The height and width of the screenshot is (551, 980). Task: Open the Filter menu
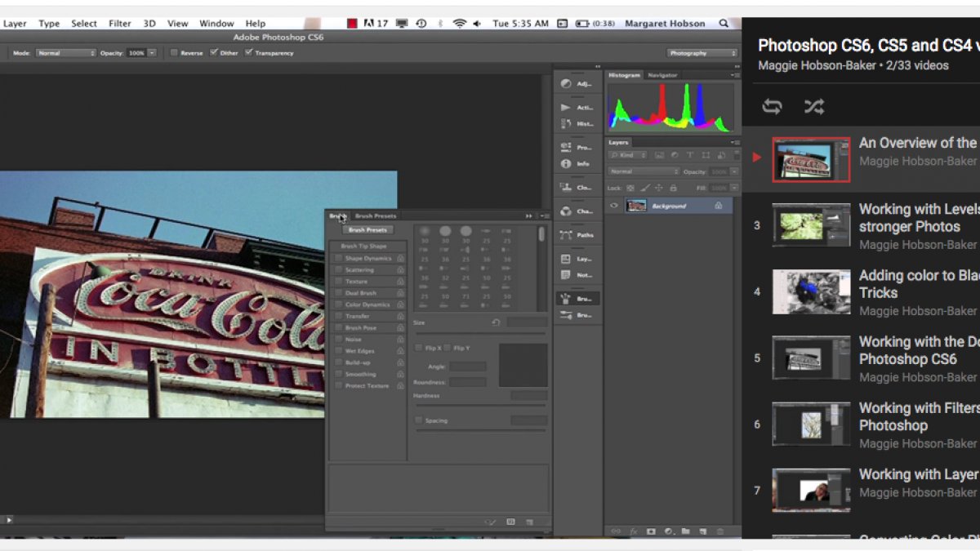point(120,24)
